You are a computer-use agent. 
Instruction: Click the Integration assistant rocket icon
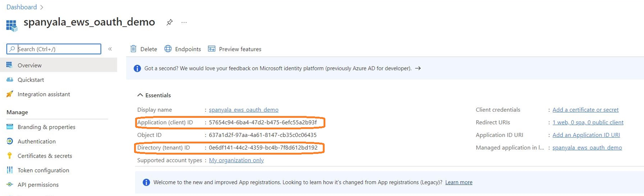[9, 94]
